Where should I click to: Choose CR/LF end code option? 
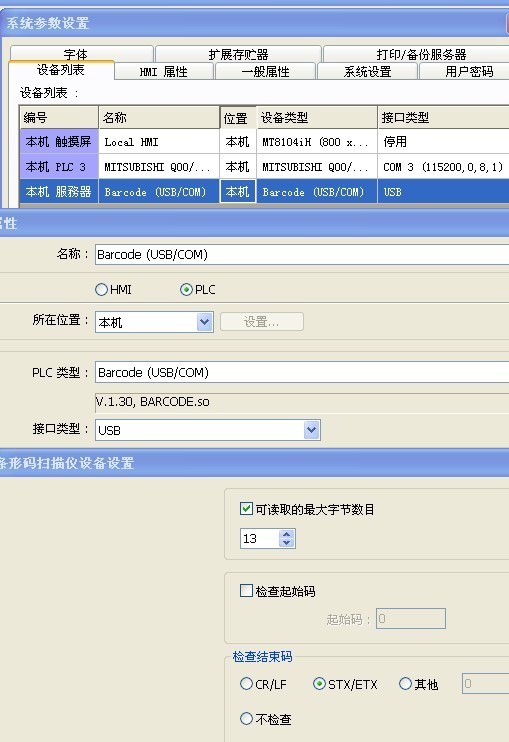coord(246,684)
